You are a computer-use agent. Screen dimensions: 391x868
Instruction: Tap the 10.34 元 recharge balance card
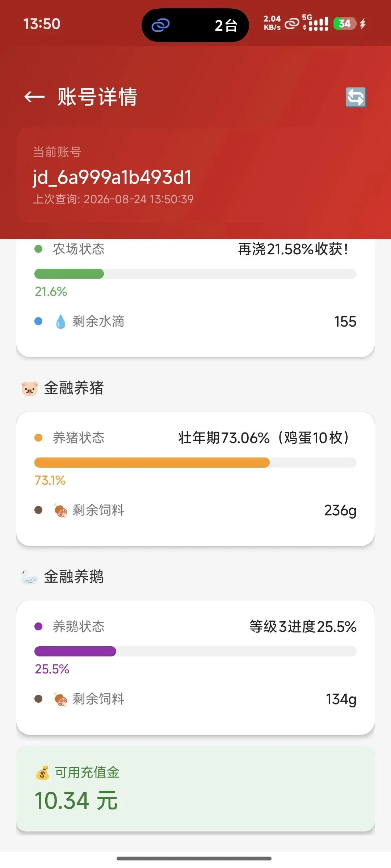[x=195, y=789]
